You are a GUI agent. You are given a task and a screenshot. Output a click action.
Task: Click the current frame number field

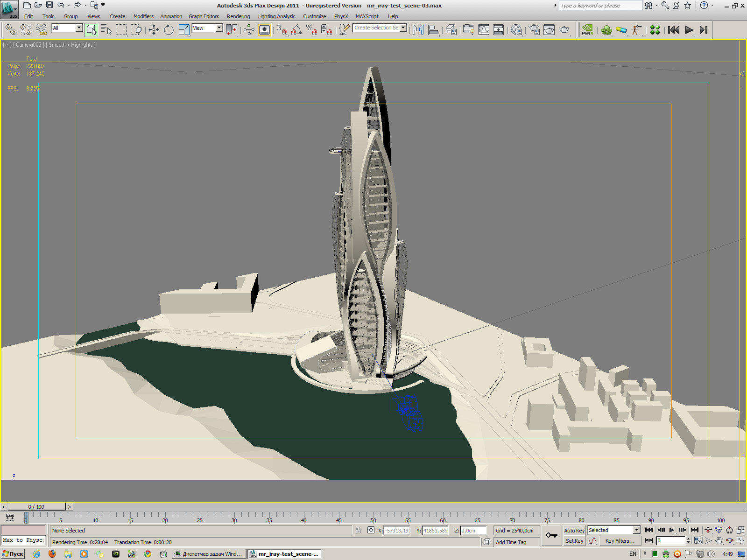tap(670, 540)
